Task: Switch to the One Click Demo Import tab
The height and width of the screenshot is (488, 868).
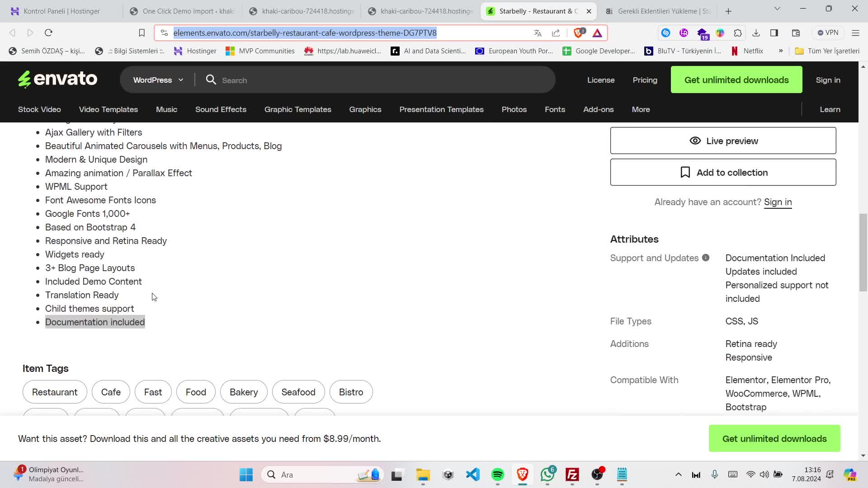Action: (x=183, y=11)
